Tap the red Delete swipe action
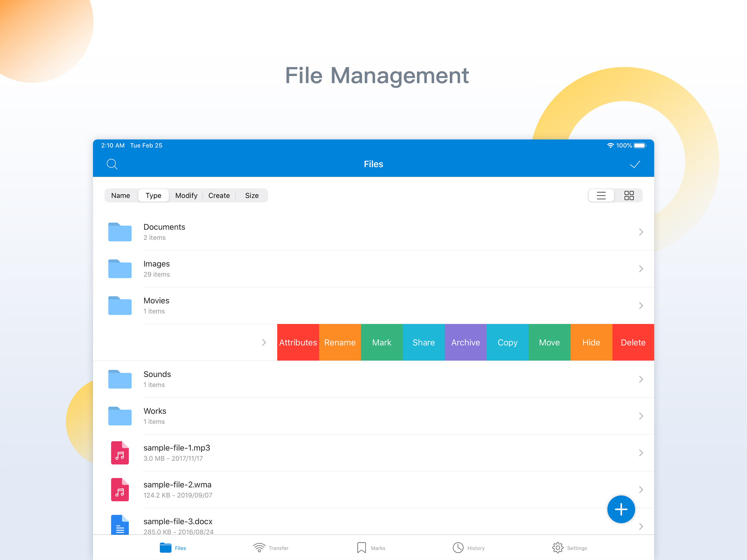This screenshot has height=560, width=747. pos(633,343)
